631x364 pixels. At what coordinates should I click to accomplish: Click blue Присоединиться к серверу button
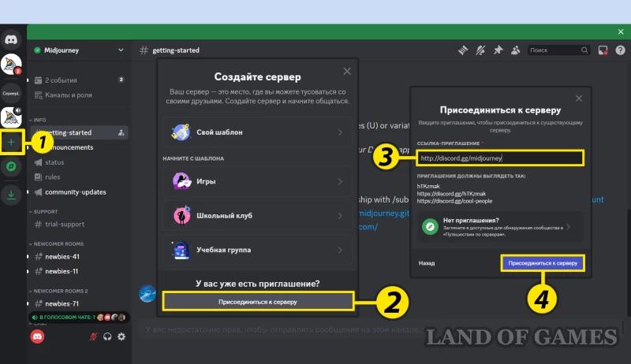click(543, 263)
